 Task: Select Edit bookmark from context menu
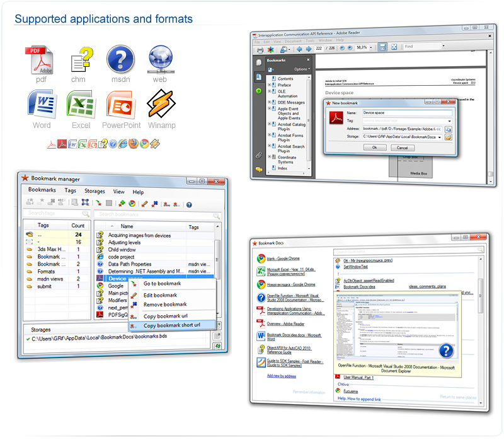pyautogui.click(x=161, y=295)
